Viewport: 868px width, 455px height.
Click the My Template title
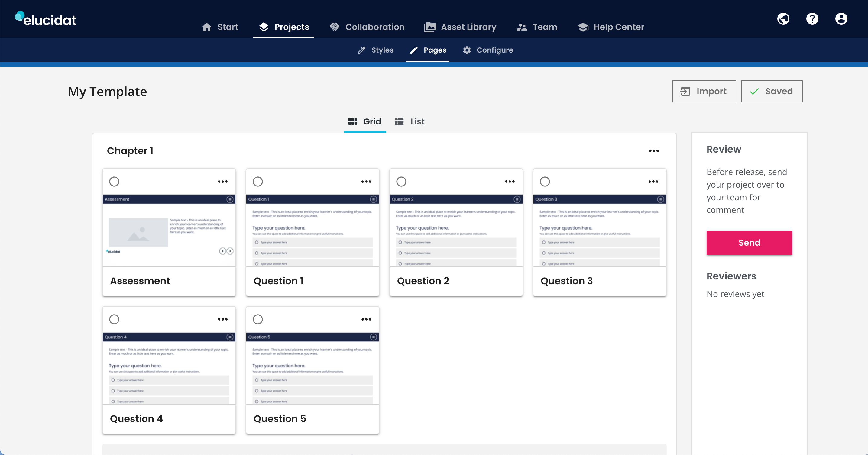(108, 92)
